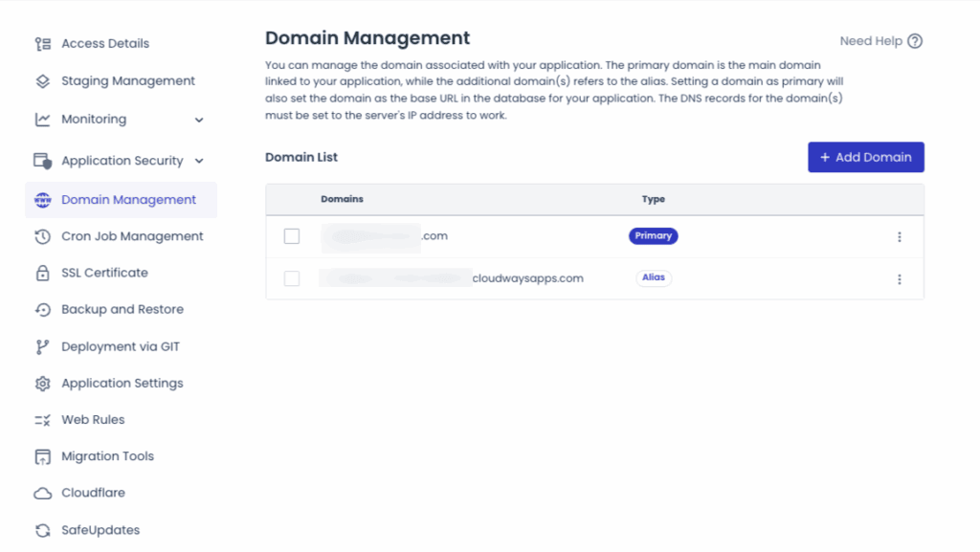Click the SSL Certificate lock icon
This screenshot has height=552, width=980.
pos(42,274)
